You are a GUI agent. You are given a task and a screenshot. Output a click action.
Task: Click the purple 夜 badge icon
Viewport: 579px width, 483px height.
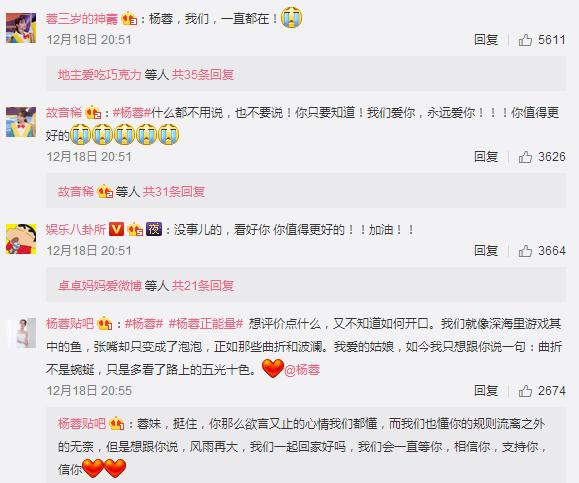click(154, 229)
